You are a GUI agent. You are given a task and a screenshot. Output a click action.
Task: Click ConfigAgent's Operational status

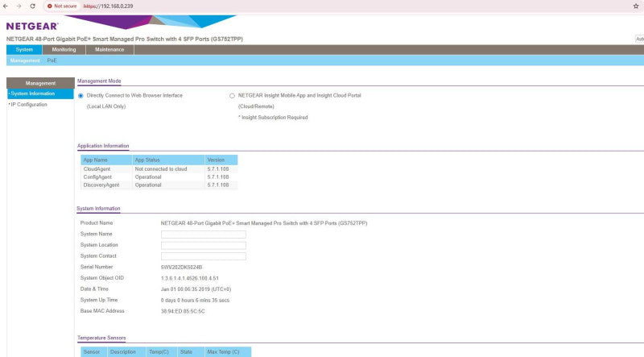(148, 177)
